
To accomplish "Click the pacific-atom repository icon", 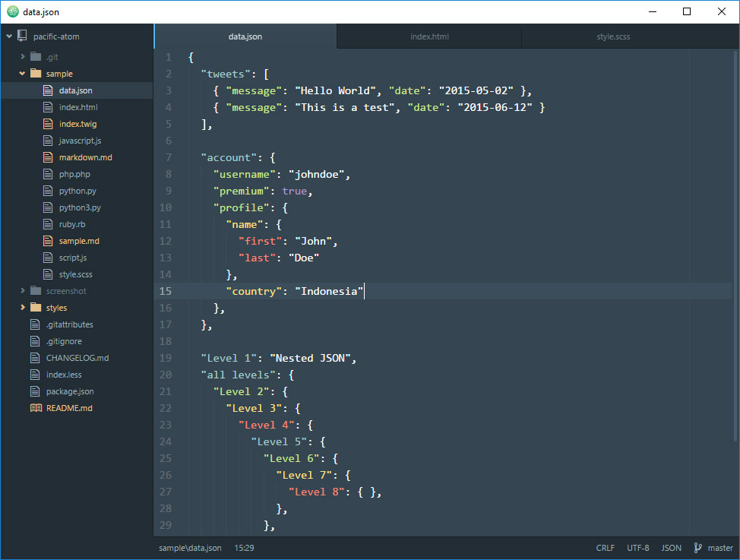I will 21,36.
